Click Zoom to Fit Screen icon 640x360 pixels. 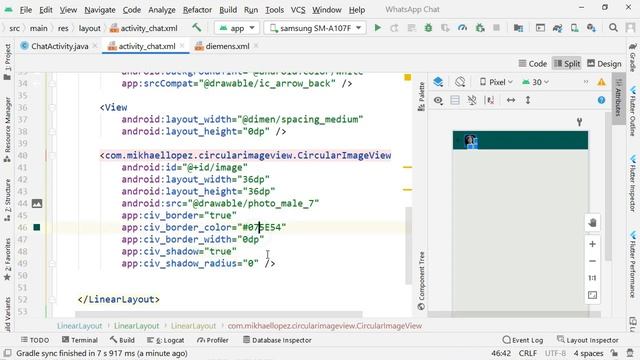(592, 295)
